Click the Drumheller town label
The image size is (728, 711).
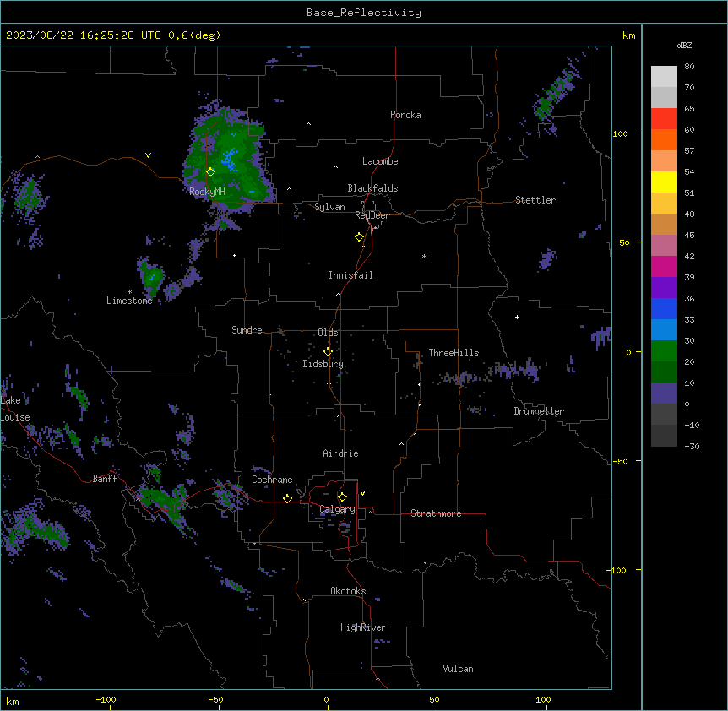coord(539,411)
